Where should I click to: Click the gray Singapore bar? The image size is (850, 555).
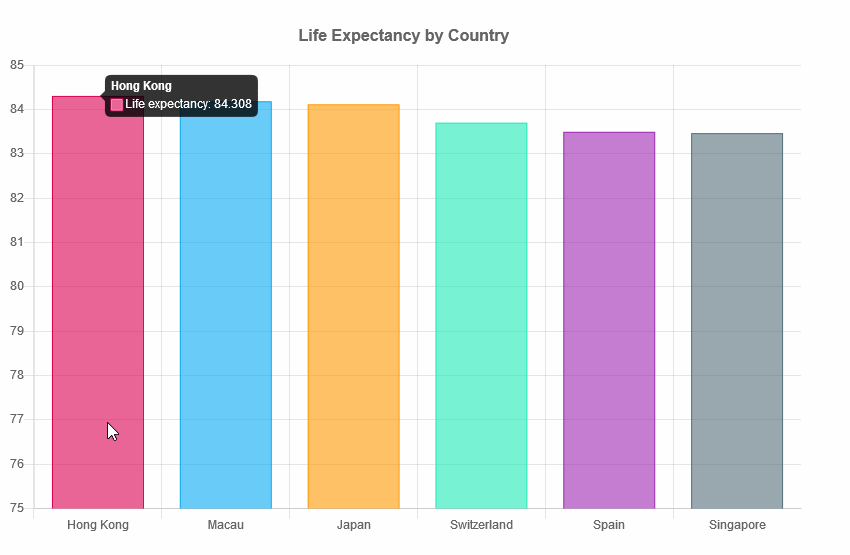pos(737,320)
